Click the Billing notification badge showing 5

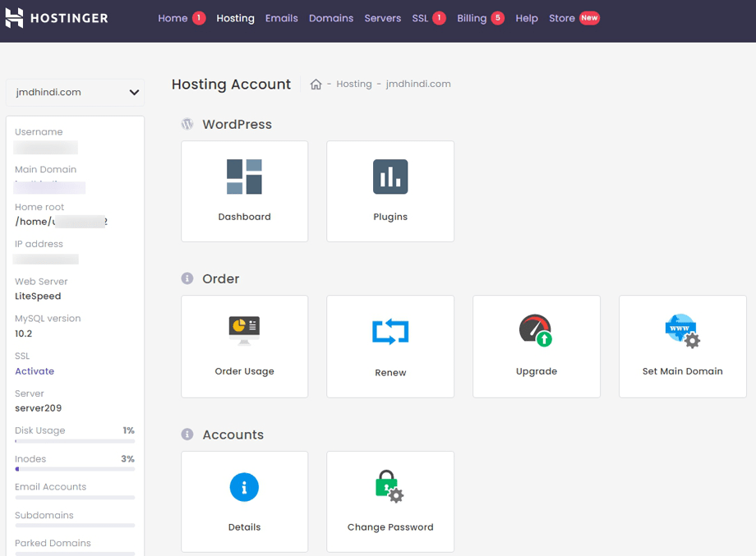[498, 18]
